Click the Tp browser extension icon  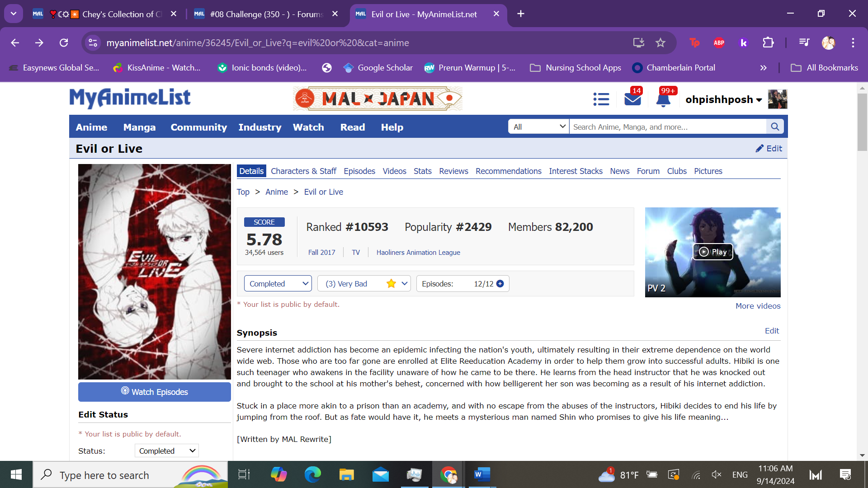coord(694,42)
